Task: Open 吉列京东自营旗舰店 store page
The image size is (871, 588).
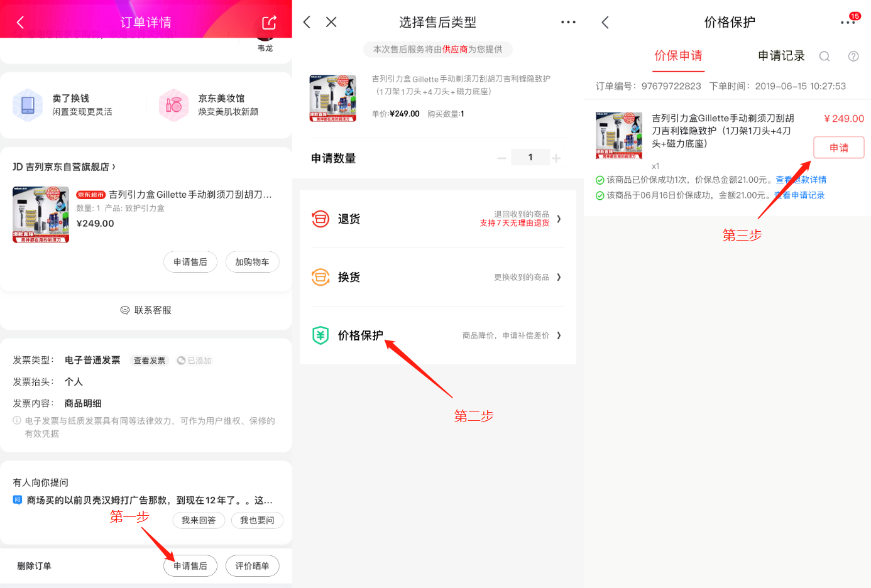Action: click(x=64, y=166)
